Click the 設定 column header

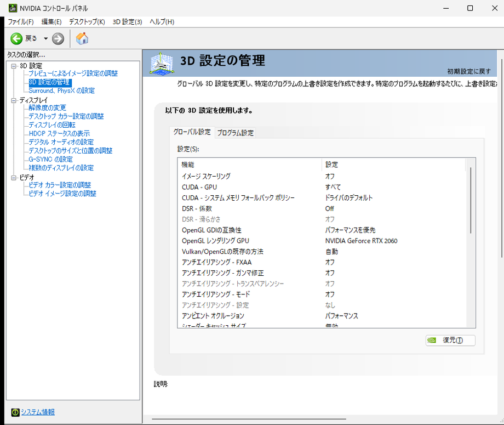393,165
